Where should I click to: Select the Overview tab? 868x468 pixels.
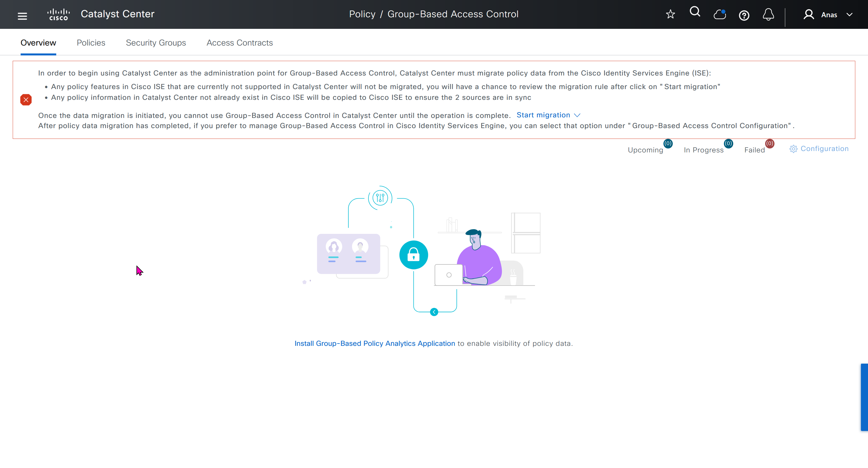(38, 43)
